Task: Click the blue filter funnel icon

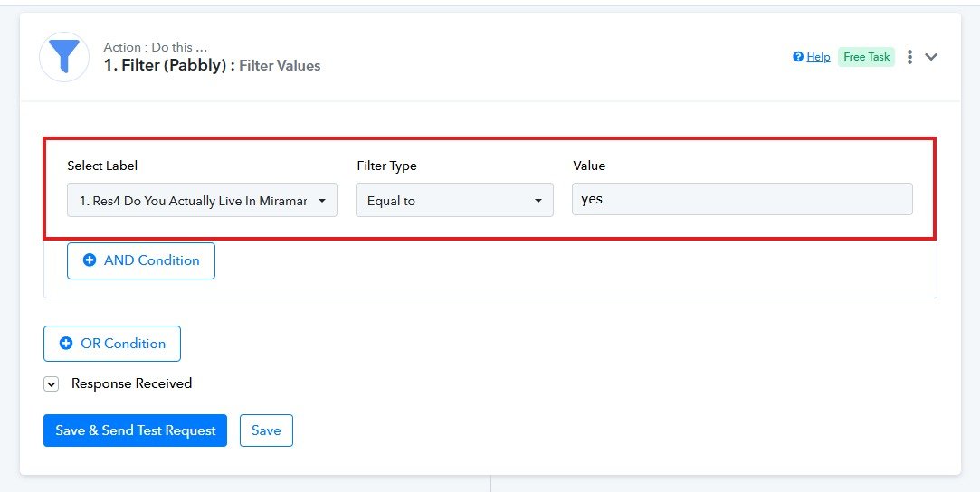Action: 64,57
